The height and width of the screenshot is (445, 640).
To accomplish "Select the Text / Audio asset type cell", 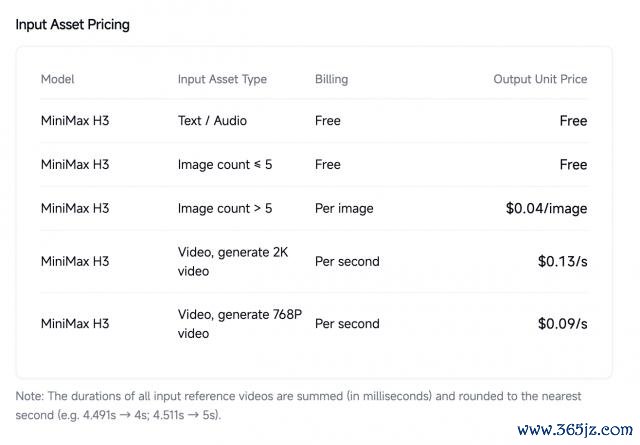I will [x=212, y=121].
